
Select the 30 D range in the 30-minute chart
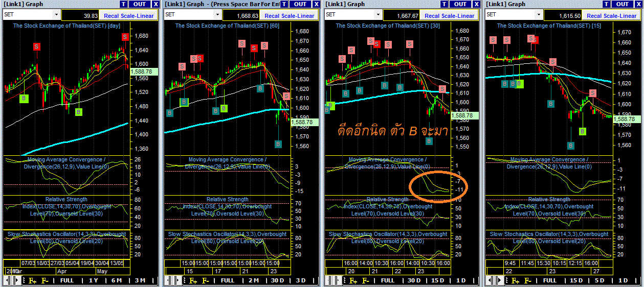(x=414, y=280)
